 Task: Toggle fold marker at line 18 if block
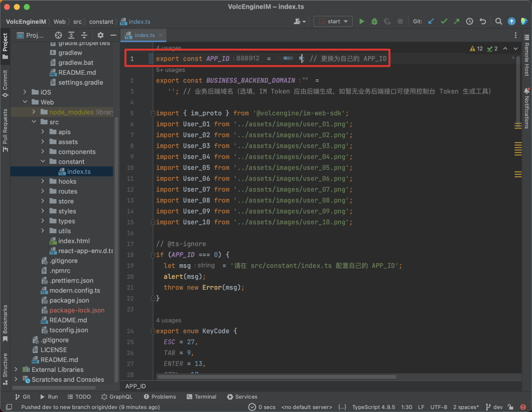point(153,255)
